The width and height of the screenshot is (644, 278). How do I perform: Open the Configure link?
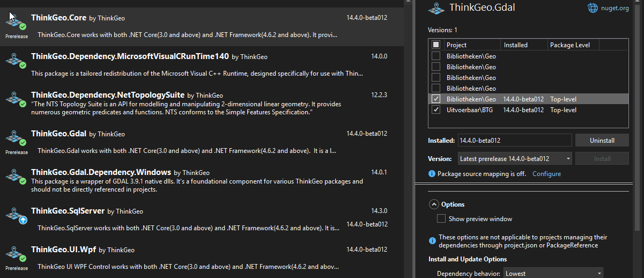[x=546, y=174]
